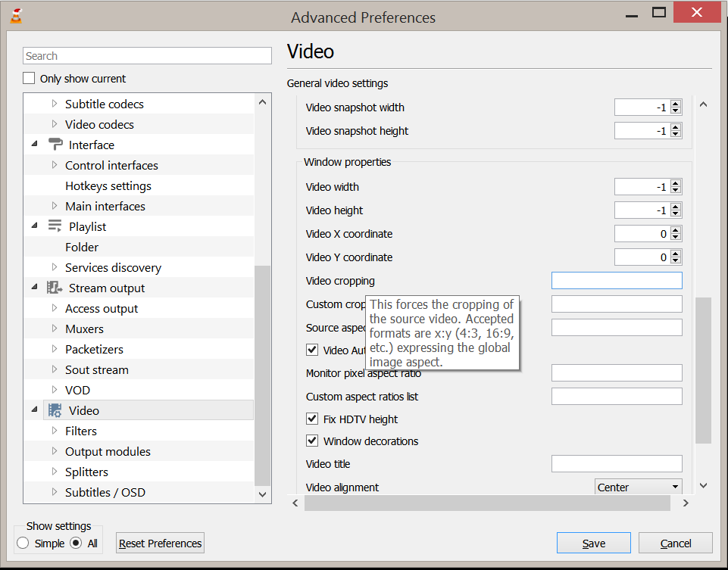Increase Video height spinner value

676,207
